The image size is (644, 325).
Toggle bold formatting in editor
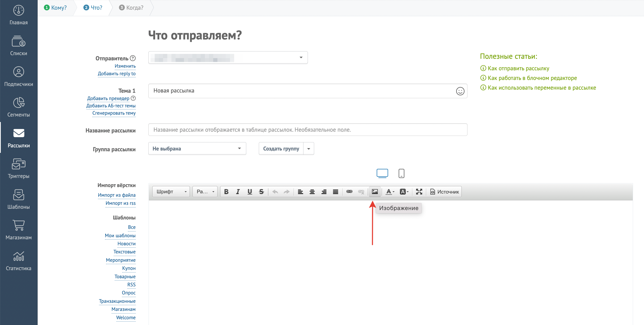pyautogui.click(x=226, y=192)
